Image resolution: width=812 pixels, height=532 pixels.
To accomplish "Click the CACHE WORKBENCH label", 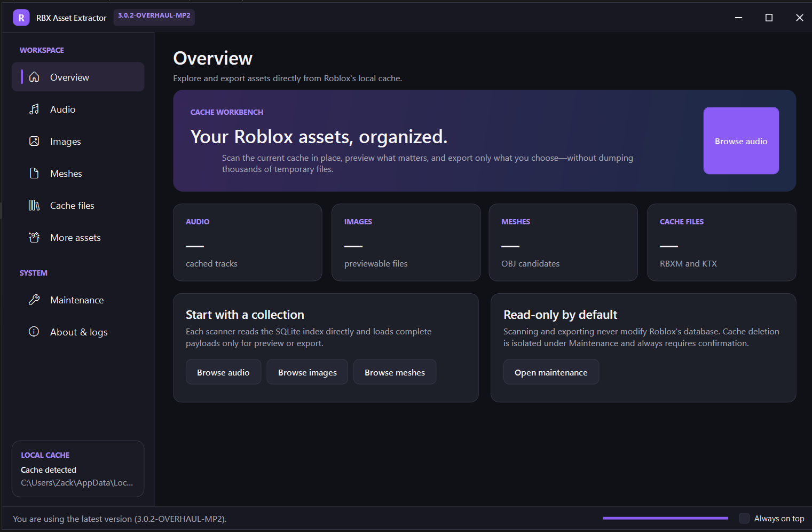I will [227, 112].
